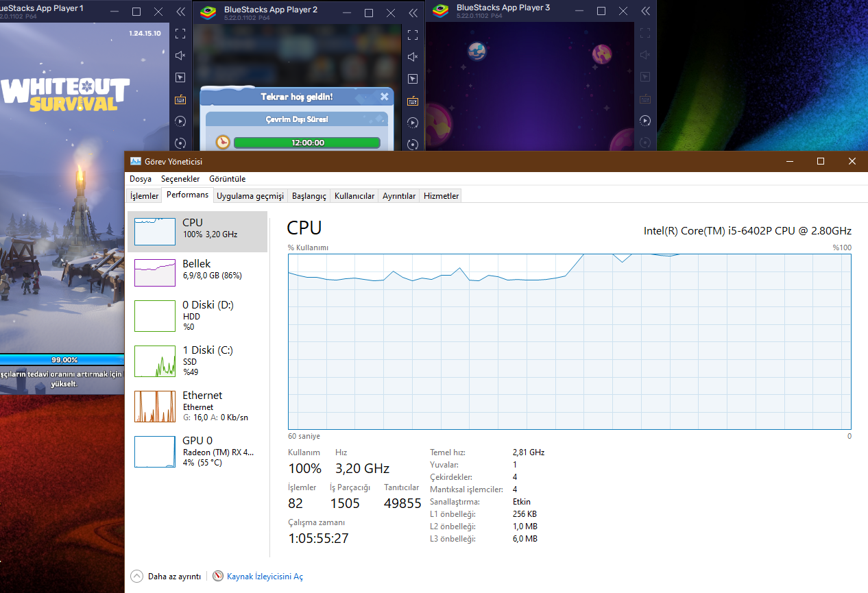Open keyboard game controls in Player 3 sidebar
Viewport: 868px width, 593px height.
coord(645,99)
